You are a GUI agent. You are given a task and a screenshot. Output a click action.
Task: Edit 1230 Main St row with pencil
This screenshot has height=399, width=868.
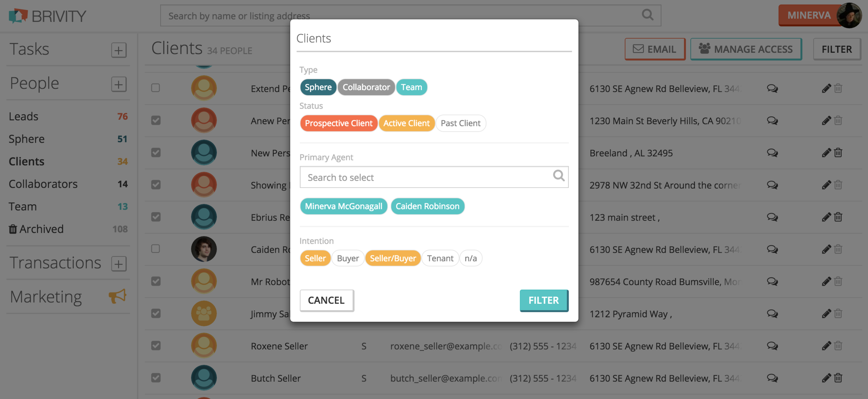[x=826, y=120]
